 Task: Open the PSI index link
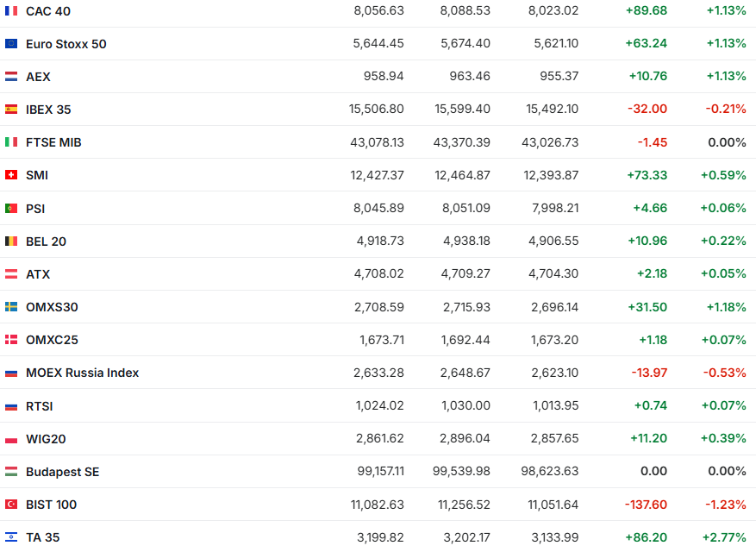click(x=35, y=208)
